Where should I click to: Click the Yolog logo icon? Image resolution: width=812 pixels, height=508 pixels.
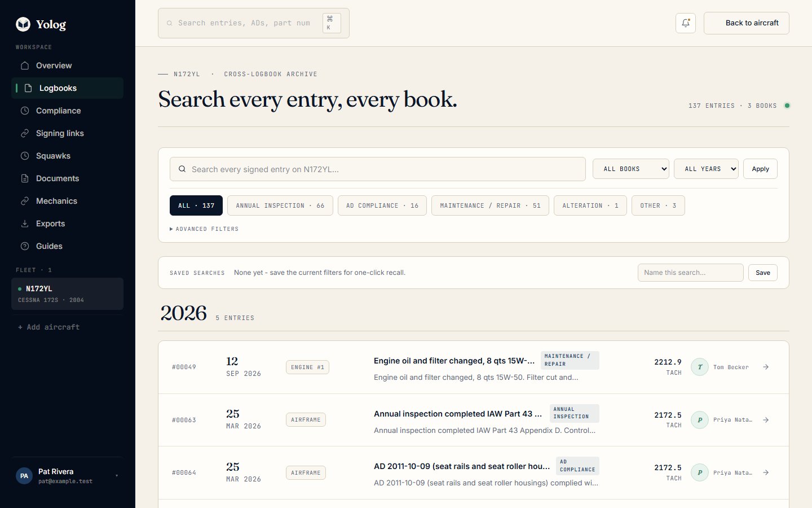coord(23,24)
